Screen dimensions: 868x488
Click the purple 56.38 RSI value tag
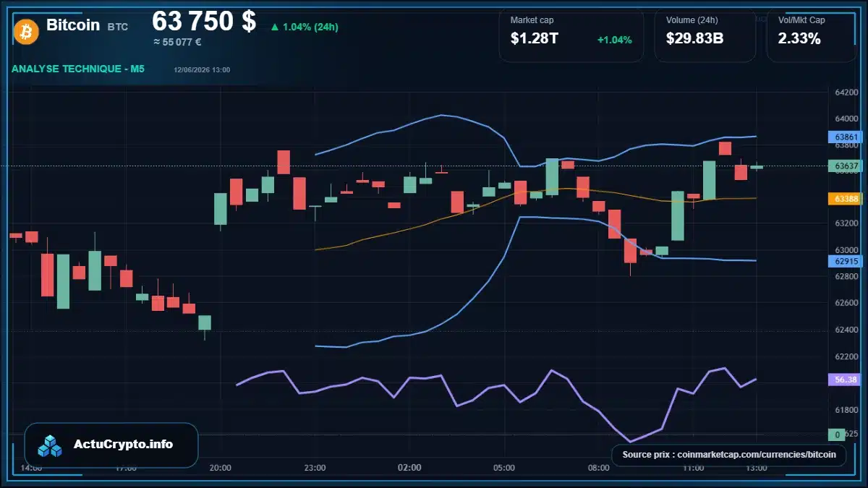pyautogui.click(x=846, y=379)
